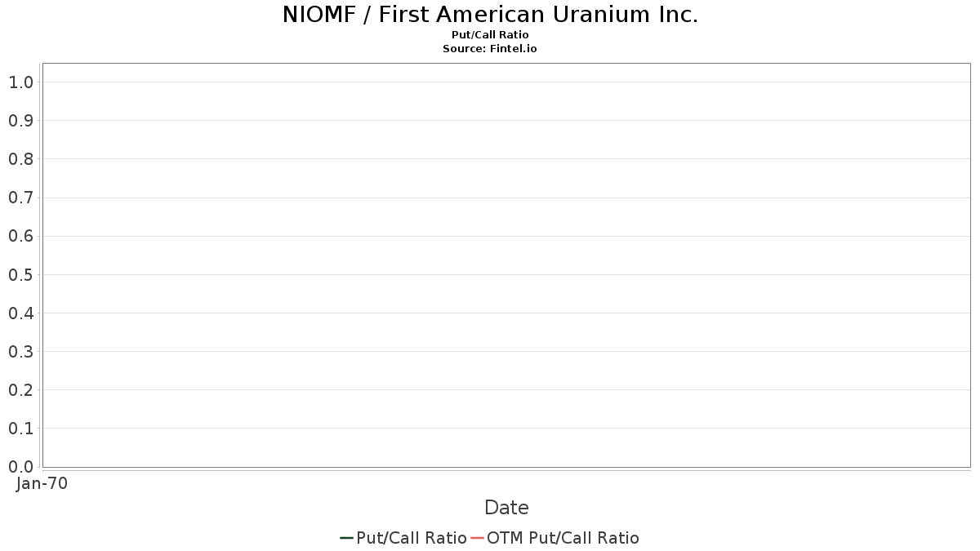
Task: Click the NIOMF First American Uranium title
Action: pyautogui.click(x=490, y=15)
